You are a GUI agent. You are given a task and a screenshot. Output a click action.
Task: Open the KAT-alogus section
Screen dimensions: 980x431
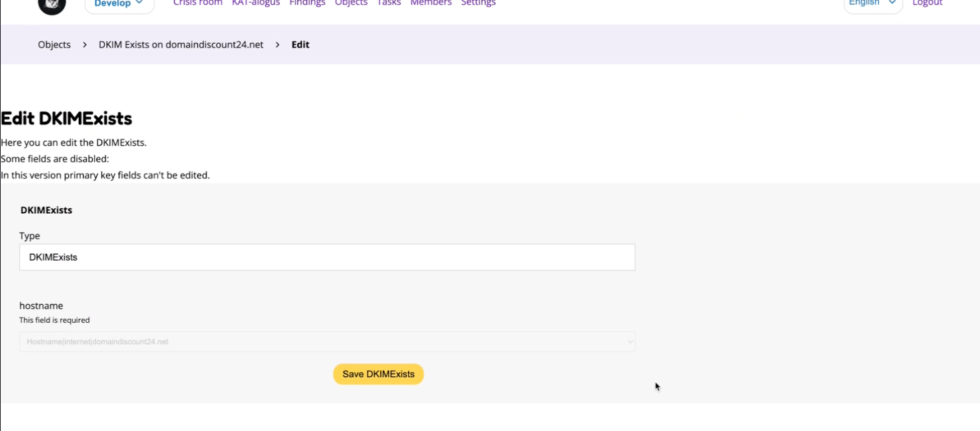click(256, 3)
